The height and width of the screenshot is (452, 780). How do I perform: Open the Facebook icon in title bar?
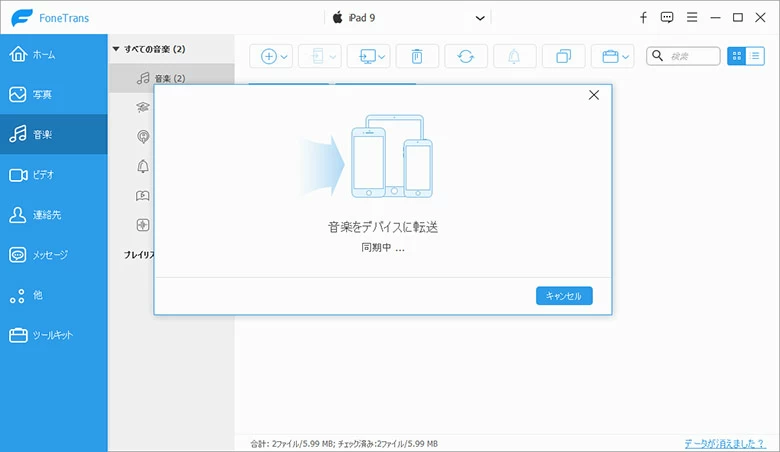[643, 17]
